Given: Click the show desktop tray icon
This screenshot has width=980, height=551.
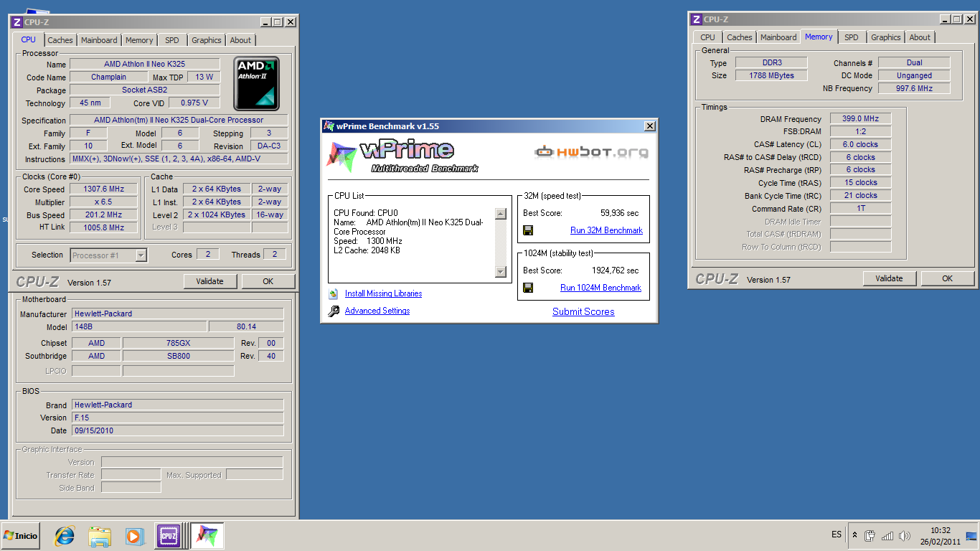Looking at the screenshot, I should (971, 535).
